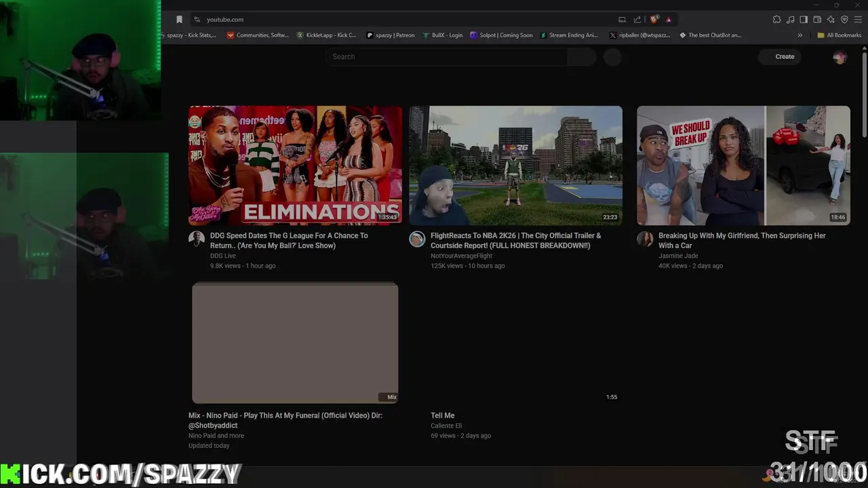Click the Leo AI sparkle icon

click(831, 20)
